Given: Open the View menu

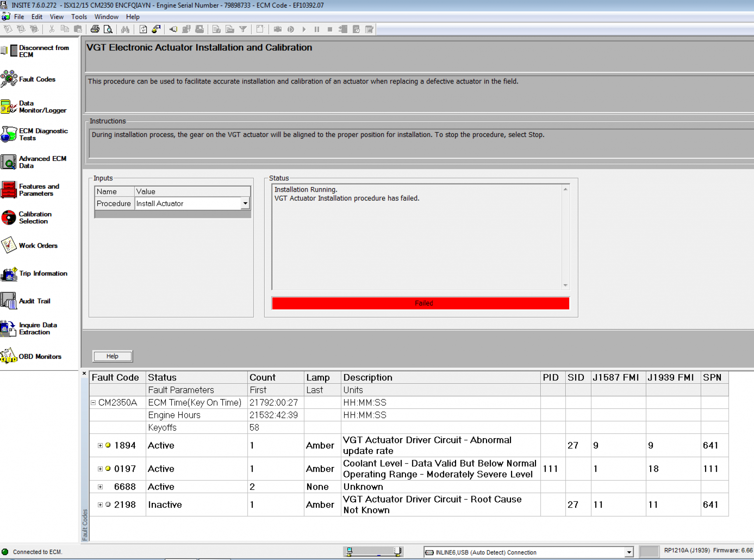Looking at the screenshot, I should point(57,17).
